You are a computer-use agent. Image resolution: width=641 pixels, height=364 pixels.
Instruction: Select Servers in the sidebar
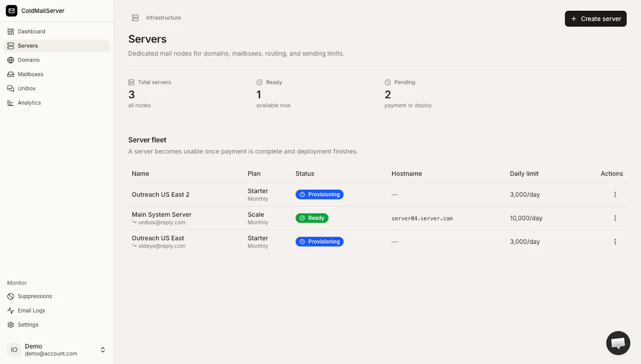point(56,46)
